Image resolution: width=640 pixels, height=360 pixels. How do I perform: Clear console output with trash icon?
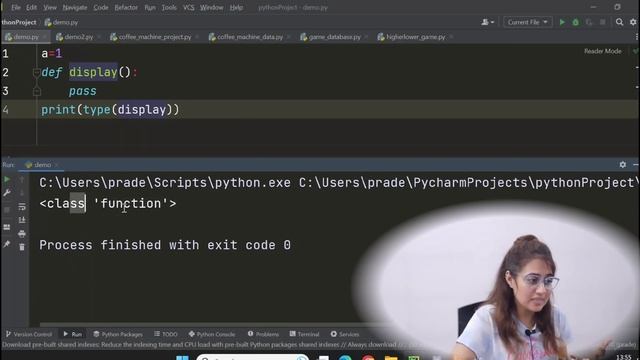pos(22,247)
